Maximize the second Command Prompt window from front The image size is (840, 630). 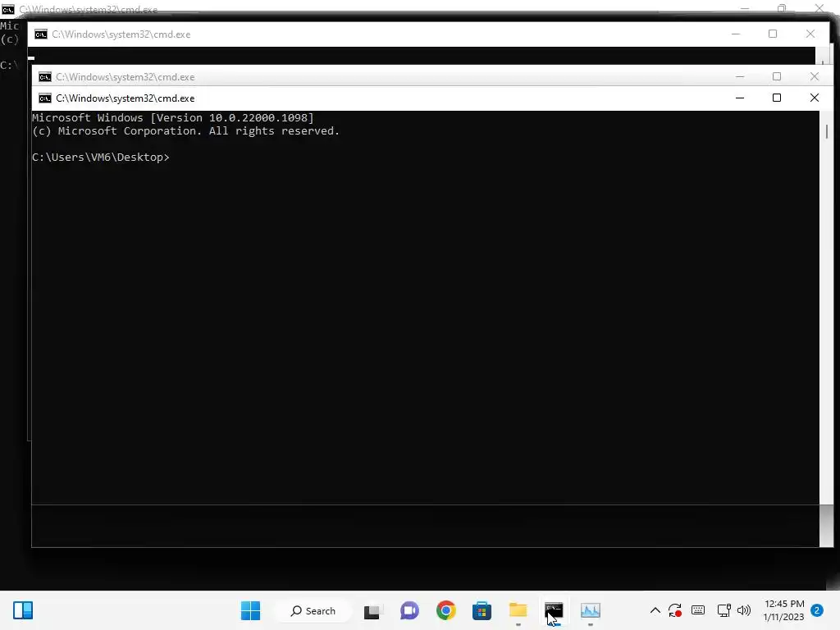pyautogui.click(x=777, y=76)
